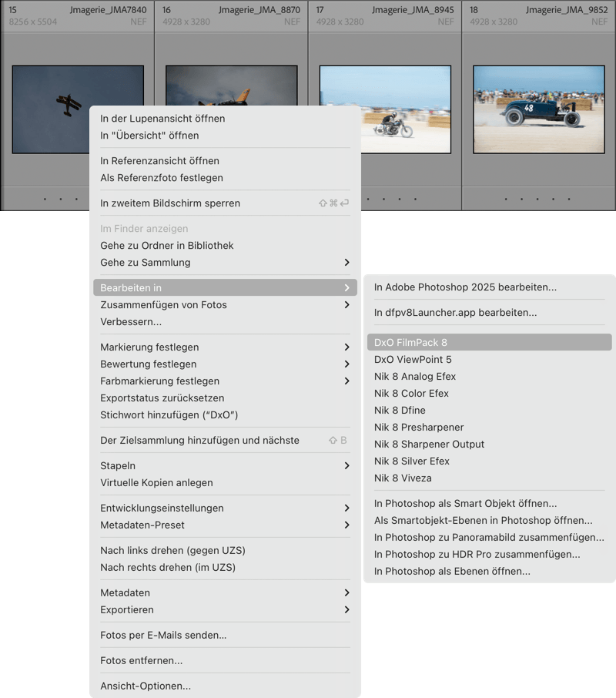Viewport: 616px width, 698px height.
Task: Expand Zusammenfügen von Fotos submenu
Action: [346, 305]
